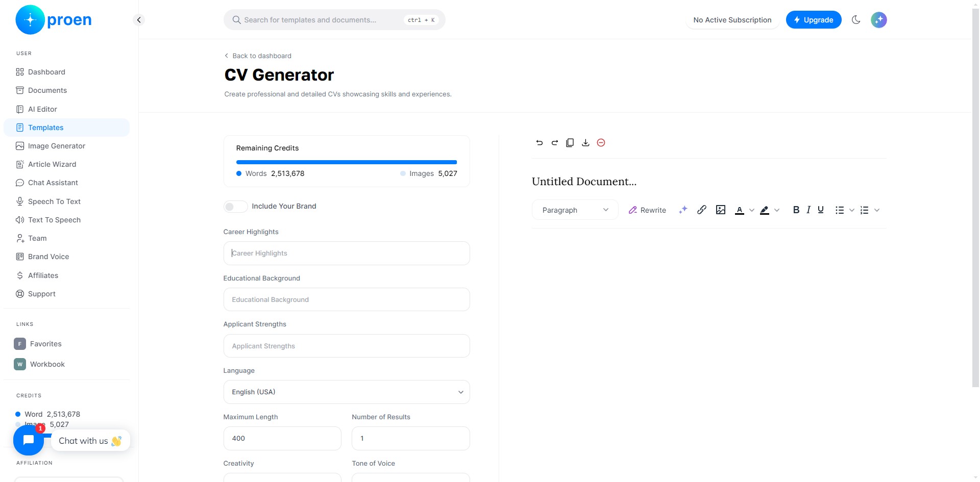Click the proen logo
Image resolution: width=980 pixels, height=482 pixels.
point(54,20)
